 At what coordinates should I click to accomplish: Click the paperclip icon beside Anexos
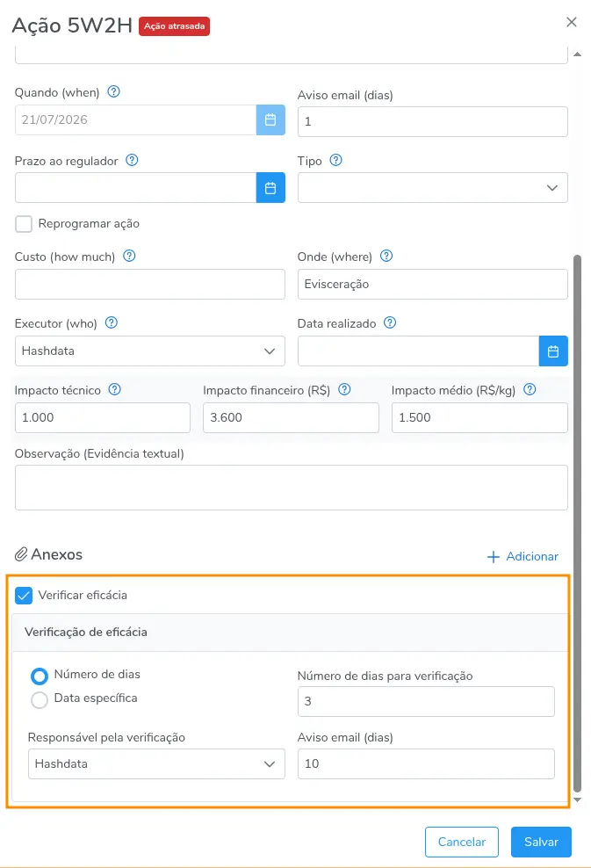tap(21, 554)
